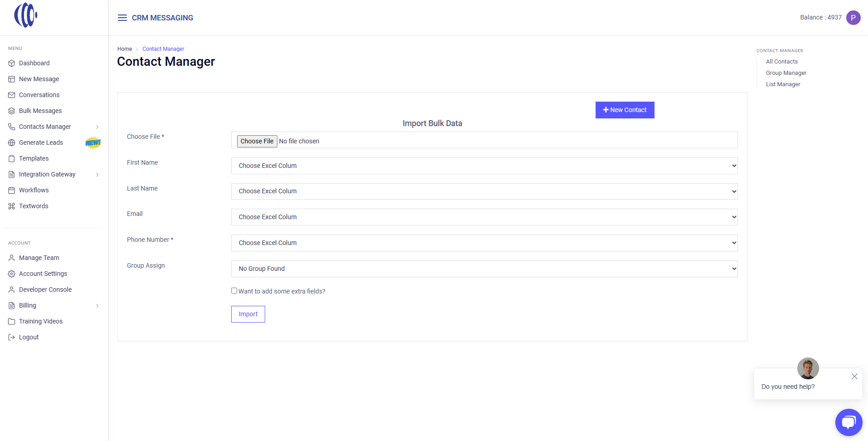The image size is (868, 441).
Task: Click the Conversations envelope icon
Action: click(12, 95)
